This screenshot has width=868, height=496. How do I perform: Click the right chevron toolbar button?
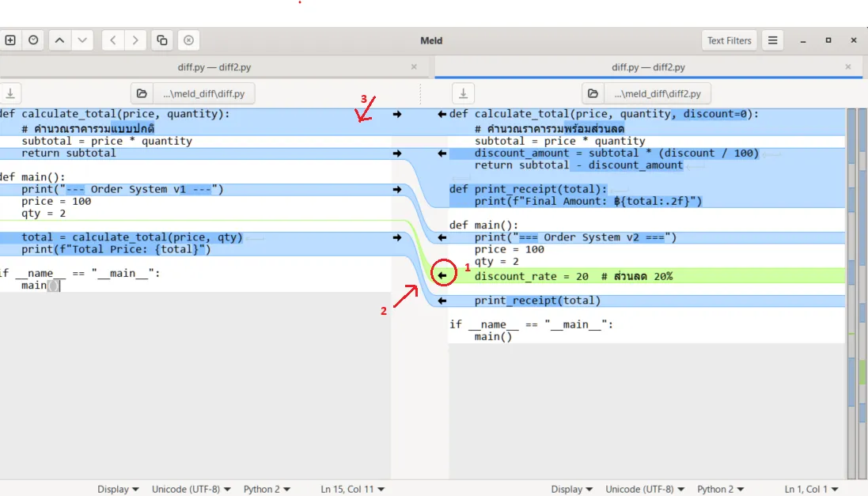click(135, 40)
